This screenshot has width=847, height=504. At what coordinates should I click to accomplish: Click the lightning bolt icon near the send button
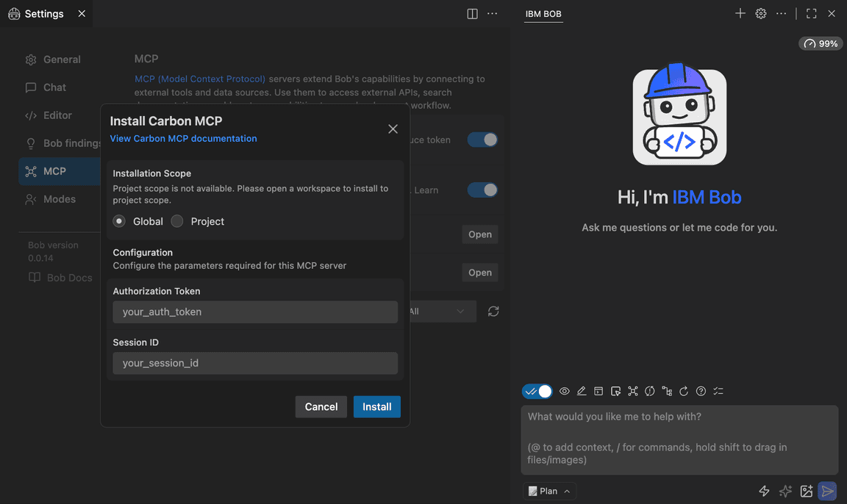(763, 491)
